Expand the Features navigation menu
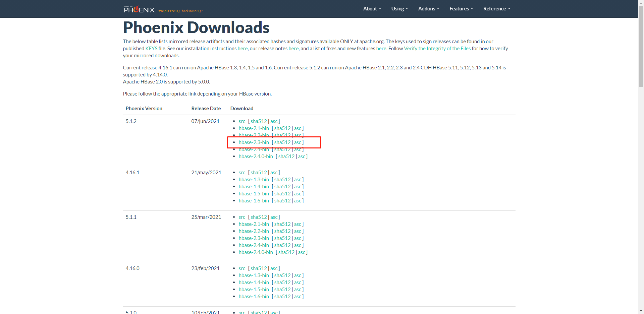644x314 pixels. coord(461,9)
